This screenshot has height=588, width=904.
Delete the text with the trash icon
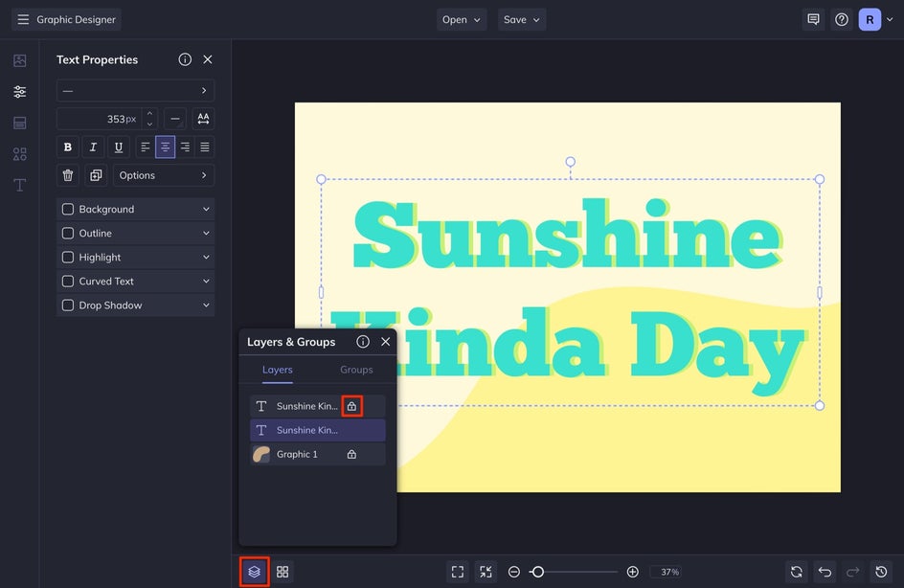(67, 175)
